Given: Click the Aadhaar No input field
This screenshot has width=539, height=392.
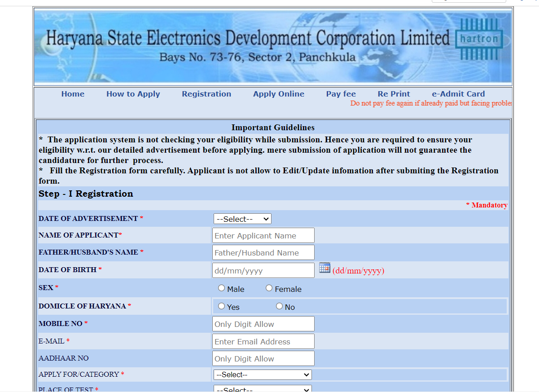Looking at the screenshot, I should (x=263, y=358).
